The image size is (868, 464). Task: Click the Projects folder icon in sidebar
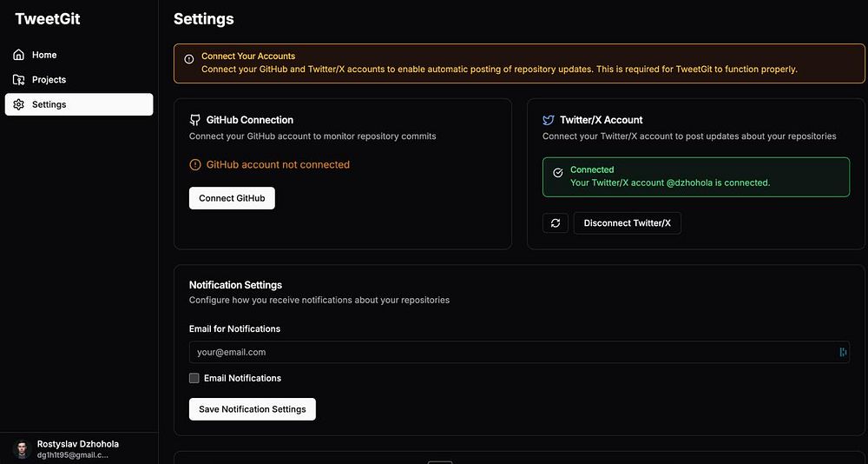click(19, 80)
